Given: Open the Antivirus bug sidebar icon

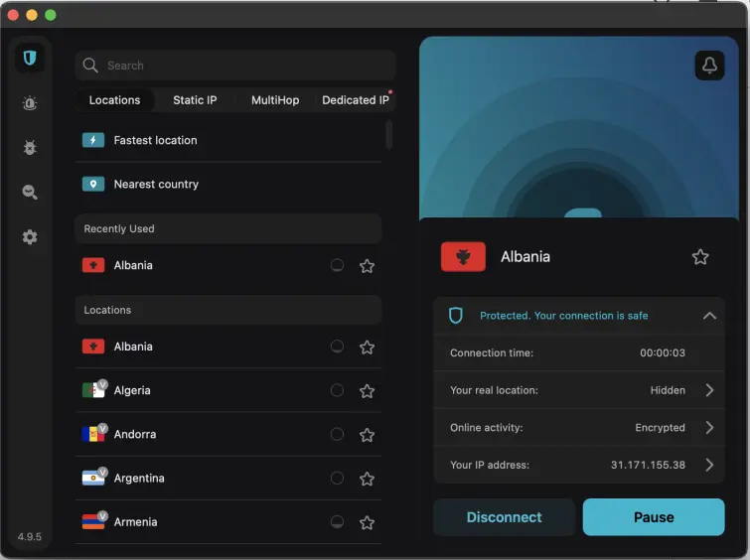Looking at the screenshot, I should pyautogui.click(x=30, y=147).
